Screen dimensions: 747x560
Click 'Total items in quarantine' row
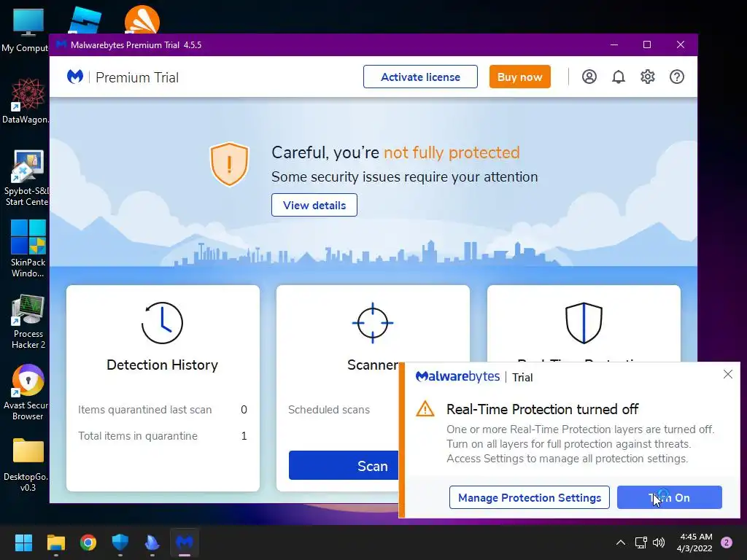tap(163, 436)
